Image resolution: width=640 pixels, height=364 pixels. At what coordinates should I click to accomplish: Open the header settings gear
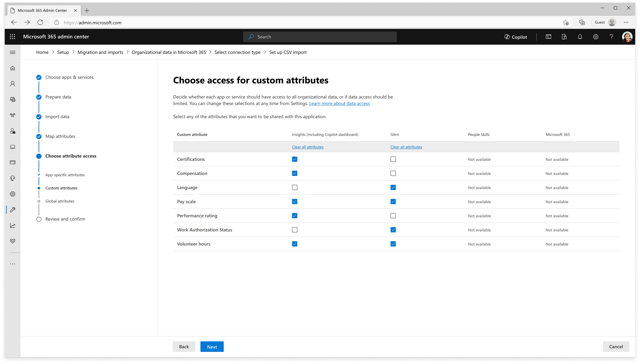596,37
